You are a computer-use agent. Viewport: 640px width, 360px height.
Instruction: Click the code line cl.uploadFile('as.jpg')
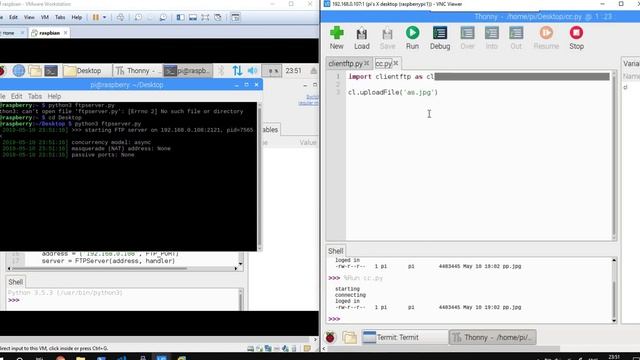click(393, 92)
